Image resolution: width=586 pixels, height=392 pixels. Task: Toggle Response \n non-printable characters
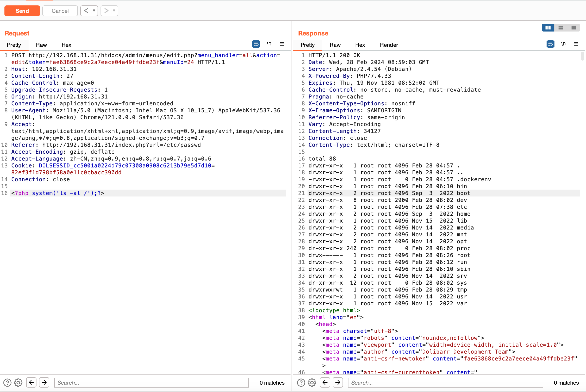click(563, 44)
